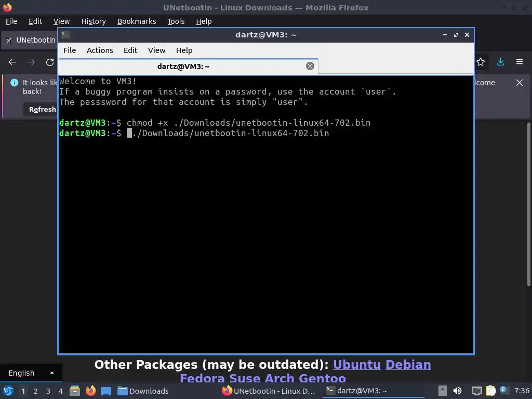Open Firefox View menu
532x399 pixels.
61,21
